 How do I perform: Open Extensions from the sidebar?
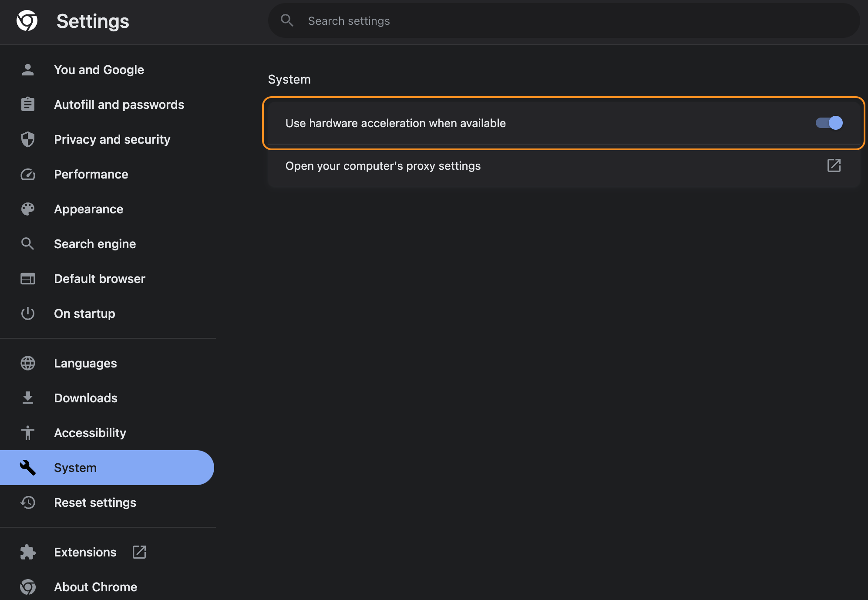[85, 552]
